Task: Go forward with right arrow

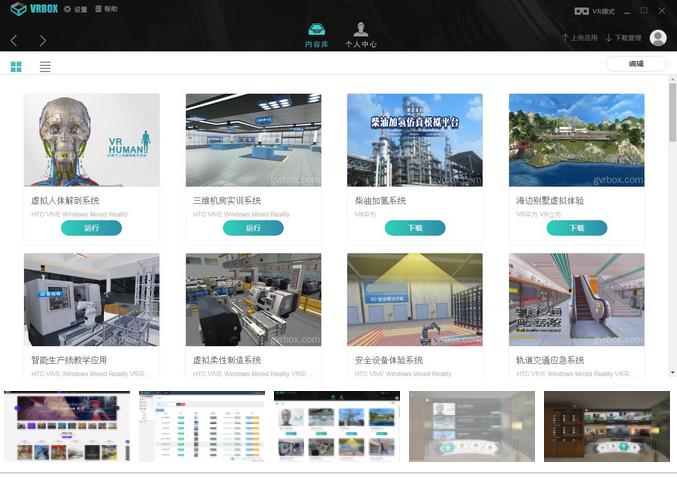Action: tap(43, 40)
